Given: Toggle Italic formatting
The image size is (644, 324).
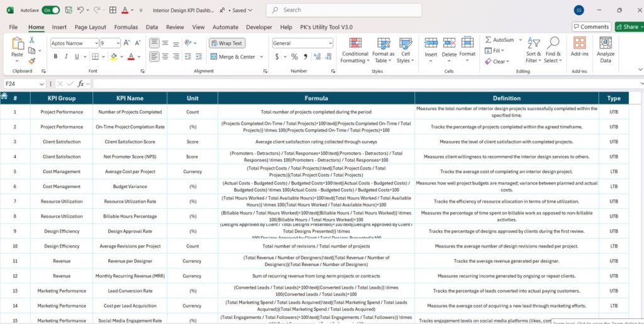Looking at the screenshot, I should click(x=65, y=57).
